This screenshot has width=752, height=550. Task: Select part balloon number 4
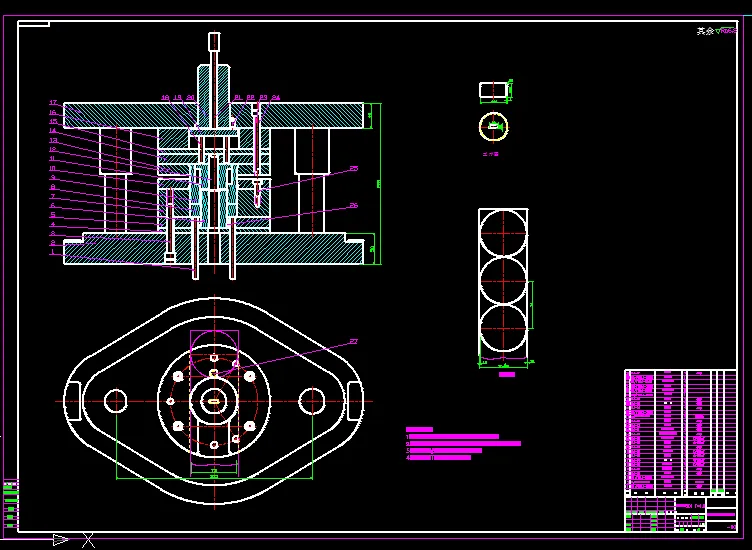click(53, 224)
